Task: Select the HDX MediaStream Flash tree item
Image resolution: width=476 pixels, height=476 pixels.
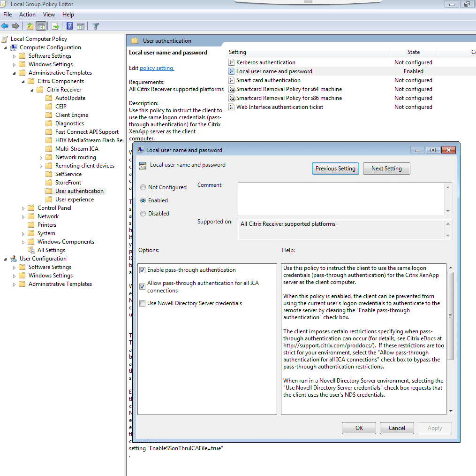Action: point(89,140)
